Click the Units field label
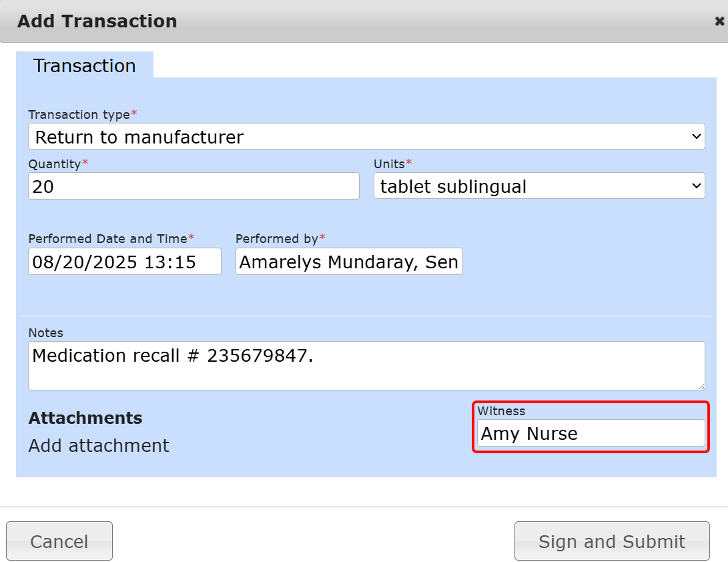Image resolution: width=728 pixels, height=562 pixels. point(390,164)
